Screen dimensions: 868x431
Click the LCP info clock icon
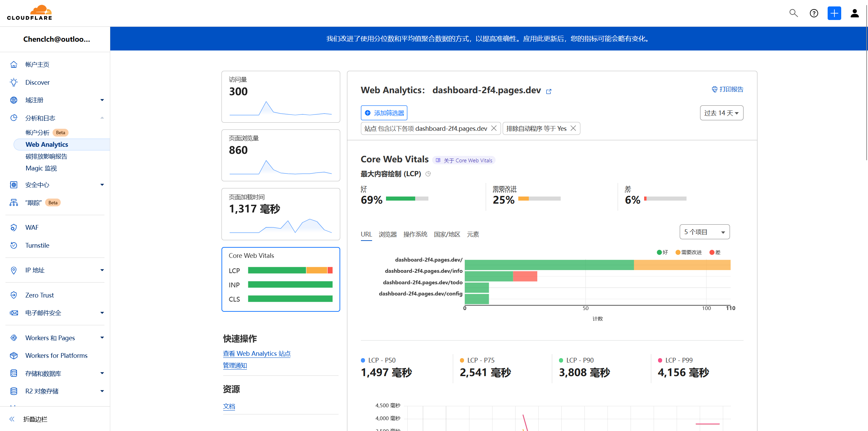pos(428,174)
